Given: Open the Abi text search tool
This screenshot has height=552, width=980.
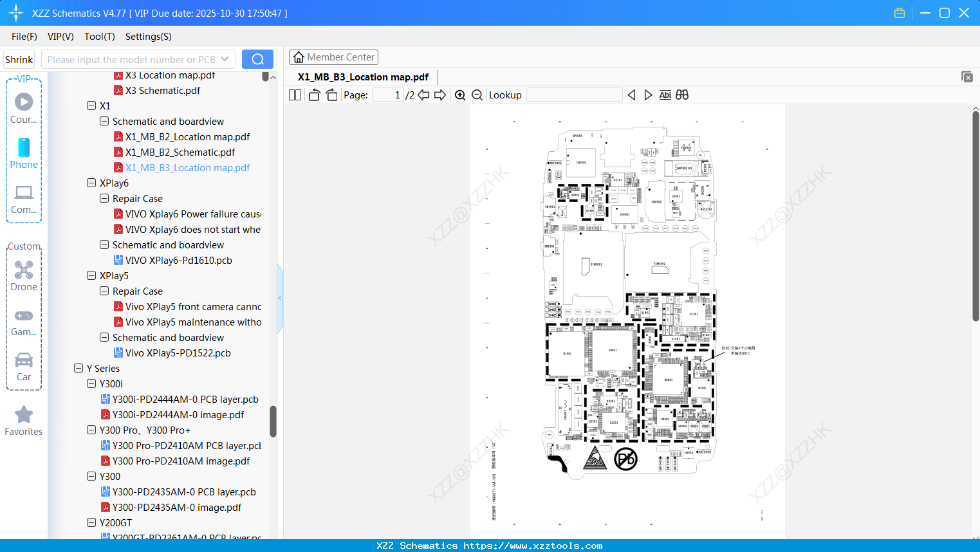Looking at the screenshot, I should (665, 95).
